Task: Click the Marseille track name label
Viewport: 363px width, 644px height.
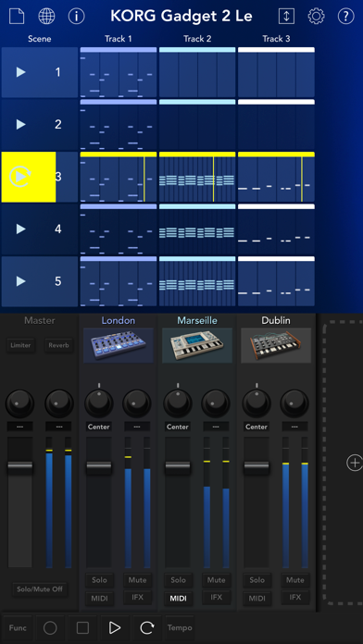Action: coord(197,320)
